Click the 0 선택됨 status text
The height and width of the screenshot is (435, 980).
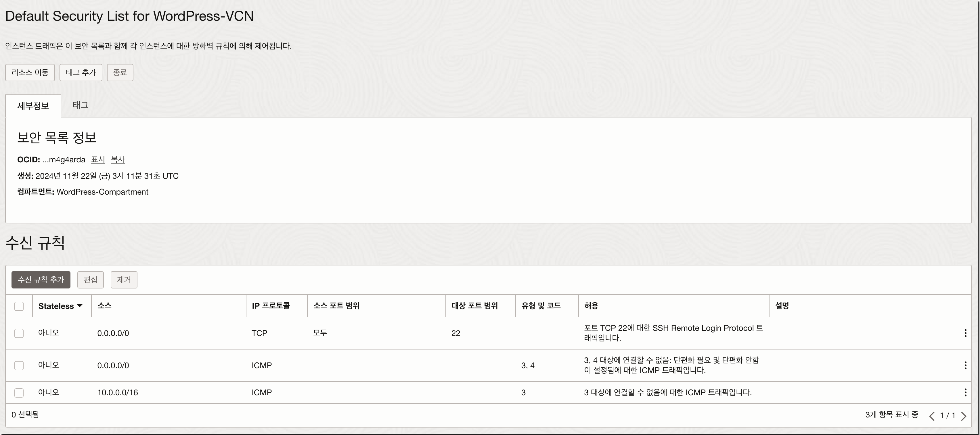(25, 415)
